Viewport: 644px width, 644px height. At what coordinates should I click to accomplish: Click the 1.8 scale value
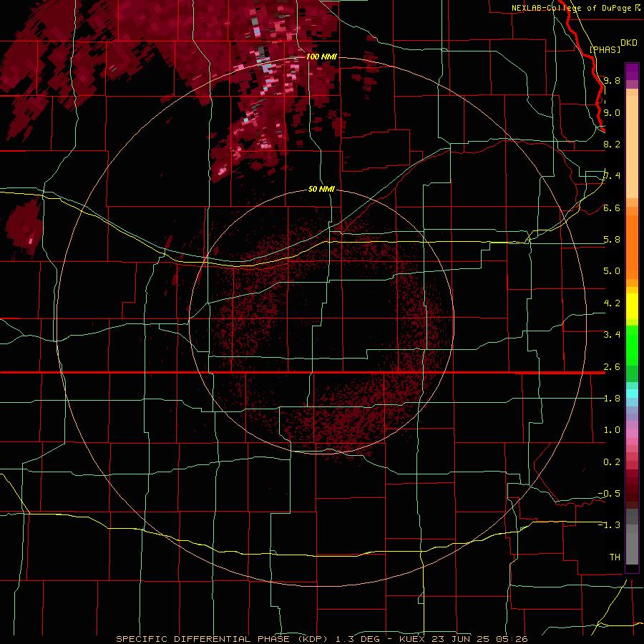tap(612, 399)
